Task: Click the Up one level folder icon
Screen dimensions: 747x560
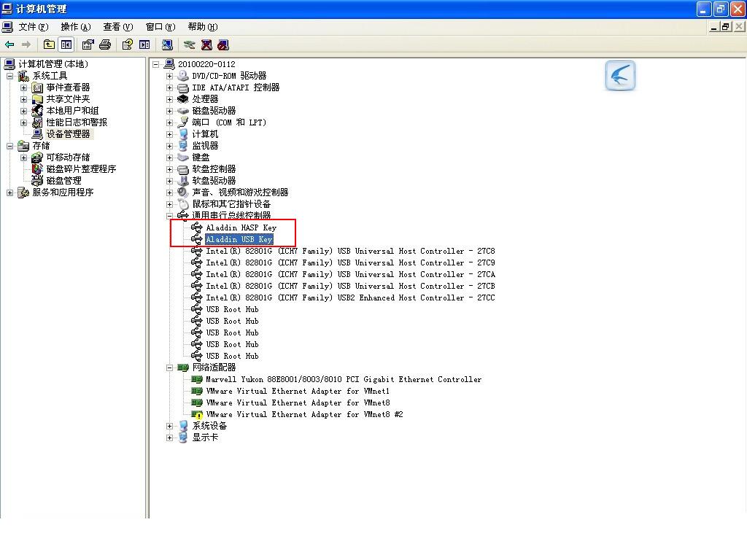Action: pyautogui.click(x=49, y=44)
